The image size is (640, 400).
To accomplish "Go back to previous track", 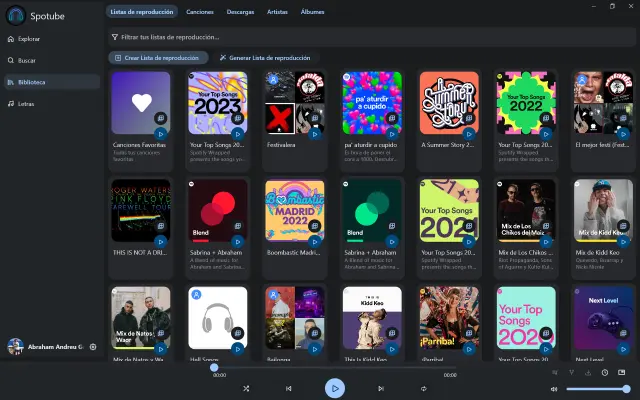I will tap(289, 388).
